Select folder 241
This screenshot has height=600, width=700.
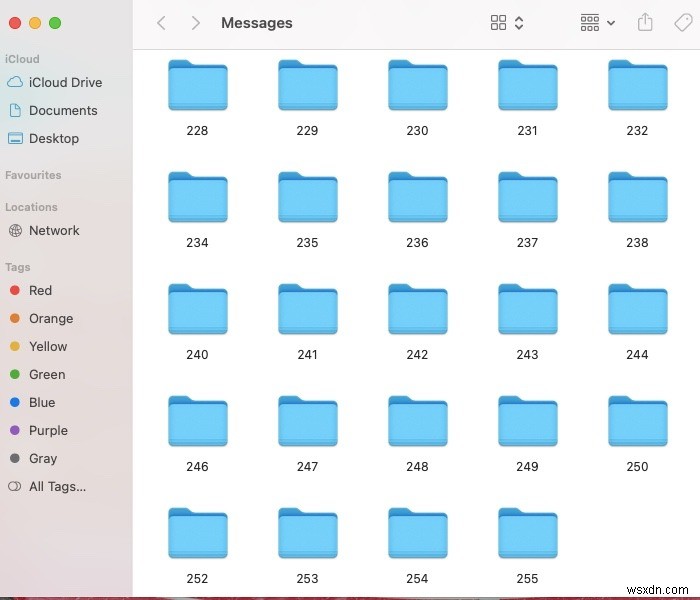coord(308,309)
